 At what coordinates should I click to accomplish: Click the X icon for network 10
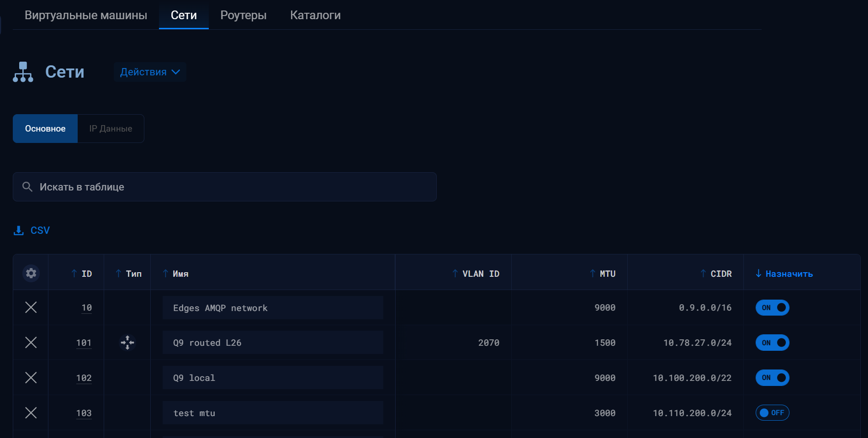point(31,307)
